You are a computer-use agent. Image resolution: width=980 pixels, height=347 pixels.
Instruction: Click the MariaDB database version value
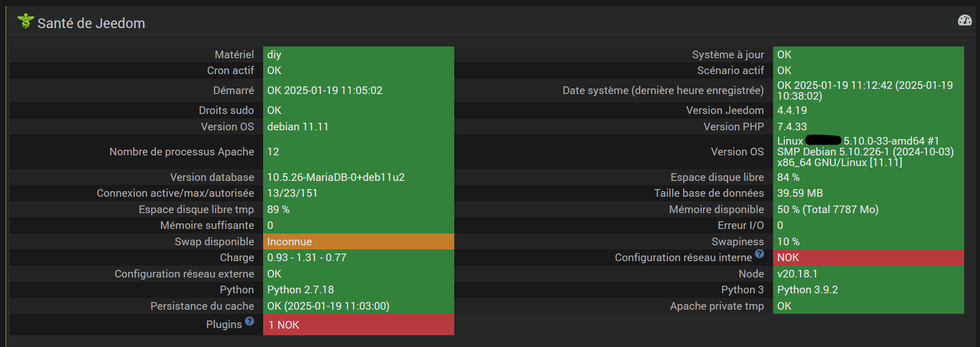click(x=336, y=177)
